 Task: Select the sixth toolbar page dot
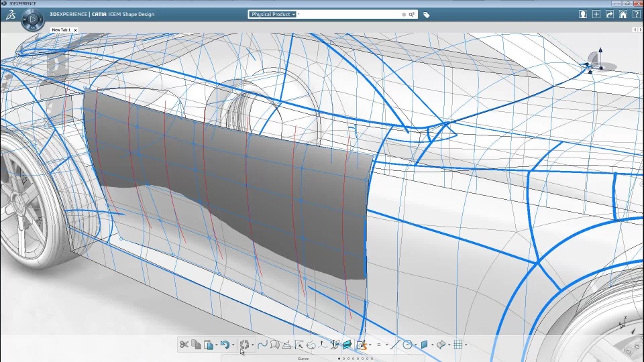(363, 358)
